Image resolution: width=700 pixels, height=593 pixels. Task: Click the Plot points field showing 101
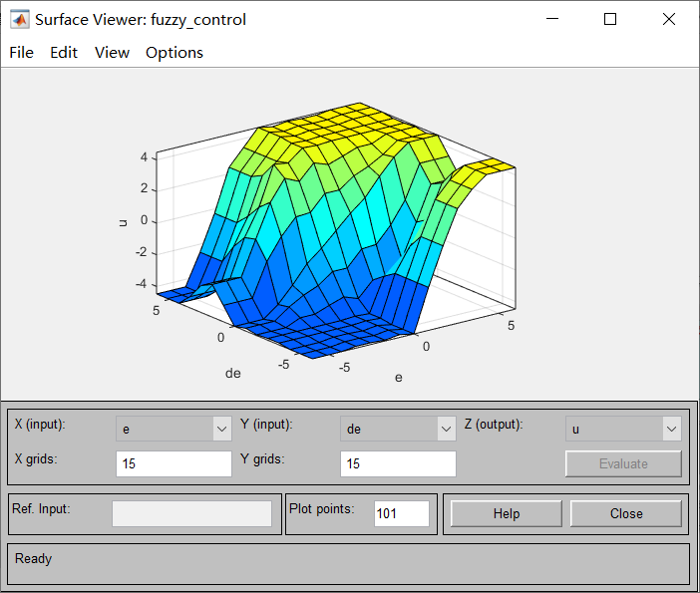click(401, 513)
